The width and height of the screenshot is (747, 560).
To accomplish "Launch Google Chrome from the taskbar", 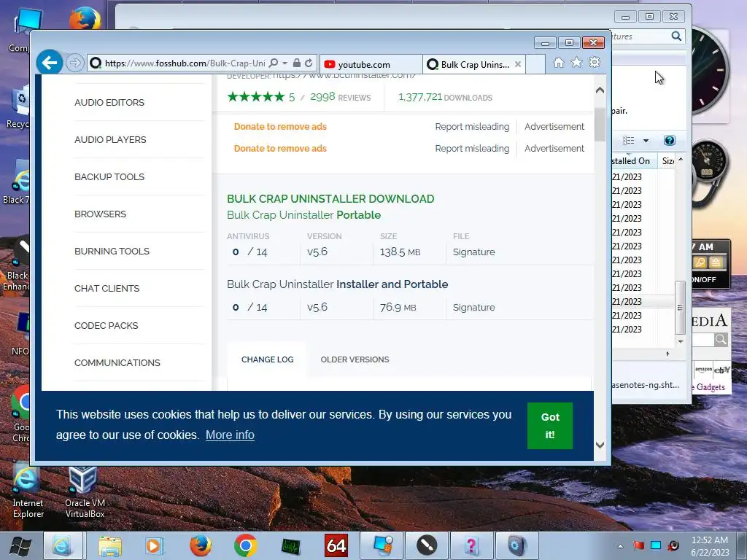I will (x=246, y=545).
